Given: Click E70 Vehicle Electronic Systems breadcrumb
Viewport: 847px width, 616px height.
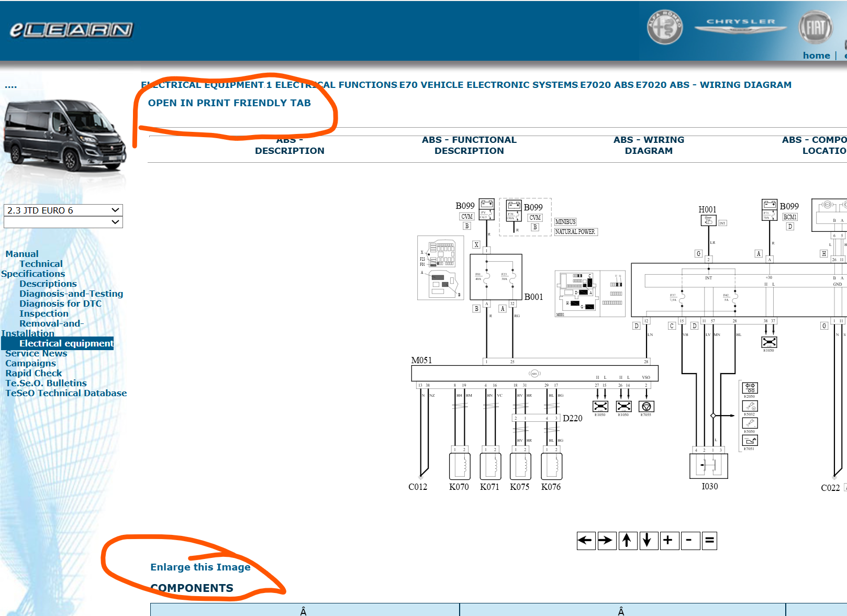Looking at the screenshot, I should 488,85.
